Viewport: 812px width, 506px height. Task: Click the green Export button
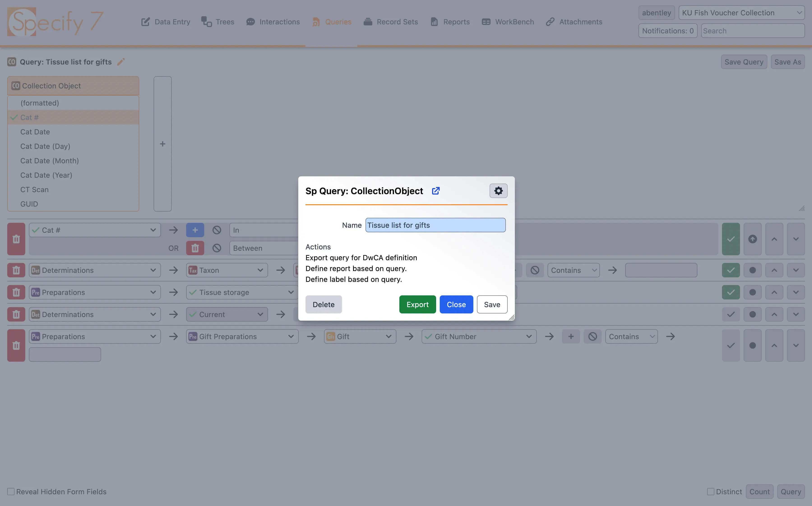coord(417,305)
